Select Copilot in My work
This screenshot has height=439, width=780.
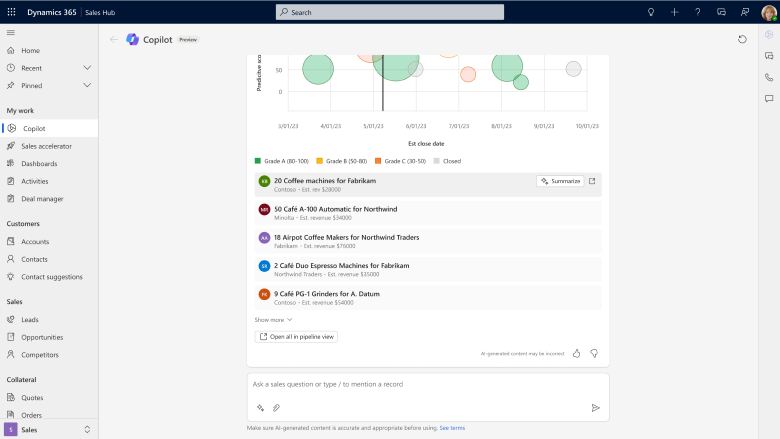click(49, 128)
